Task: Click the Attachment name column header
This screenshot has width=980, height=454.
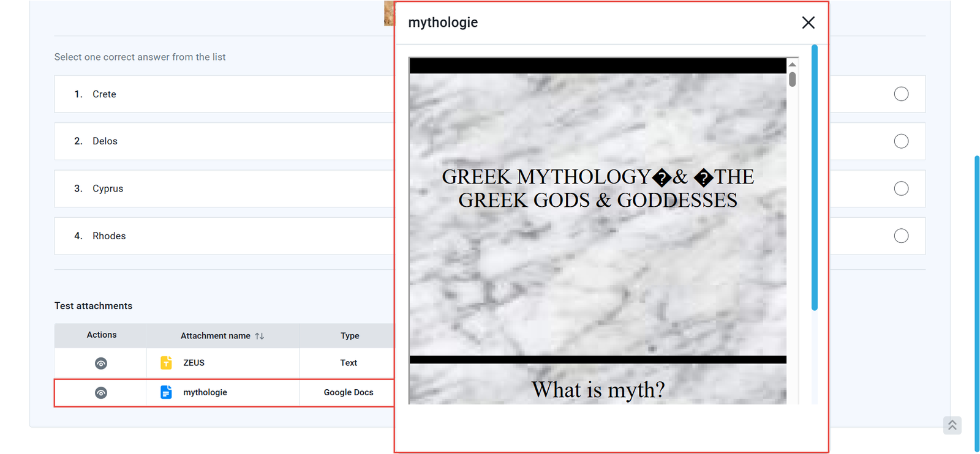Action: 215,336
